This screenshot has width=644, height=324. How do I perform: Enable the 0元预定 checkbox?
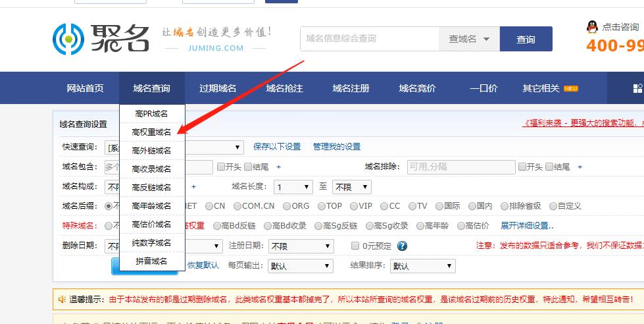[x=355, y=246]
